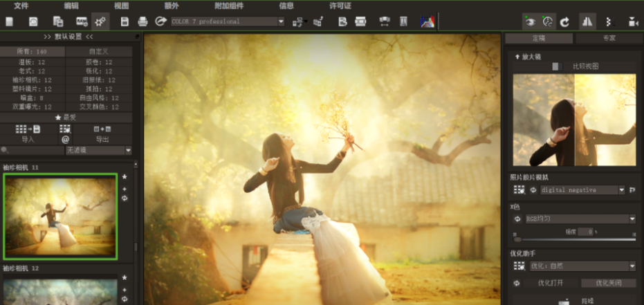644x305 pixels.
Task: Open the COLOR 7 professional dropdown
Action: click(x=228, y=21)
